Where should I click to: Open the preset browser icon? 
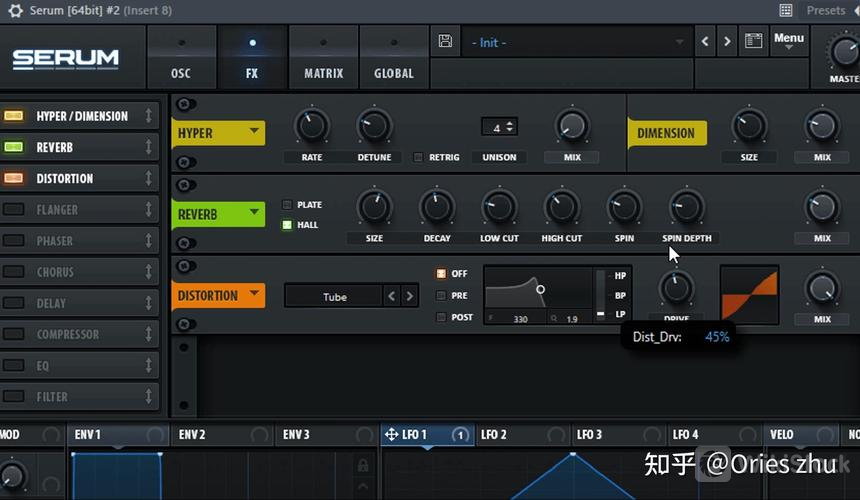coord(753,42)
